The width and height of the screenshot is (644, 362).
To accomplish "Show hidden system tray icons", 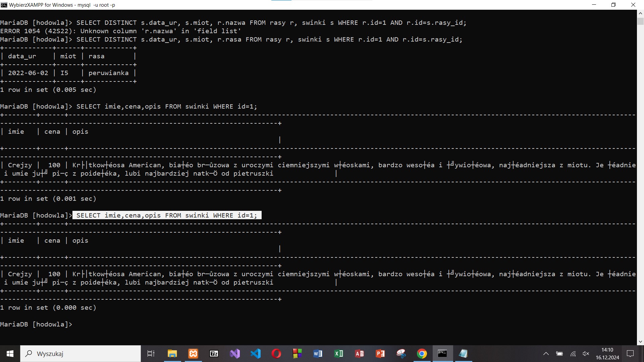I will tap(546, 354).
